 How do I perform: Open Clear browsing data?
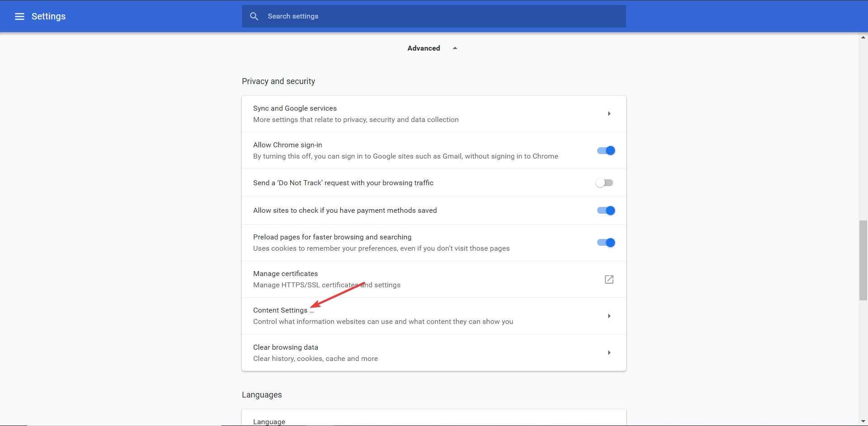tap(434, 353)
